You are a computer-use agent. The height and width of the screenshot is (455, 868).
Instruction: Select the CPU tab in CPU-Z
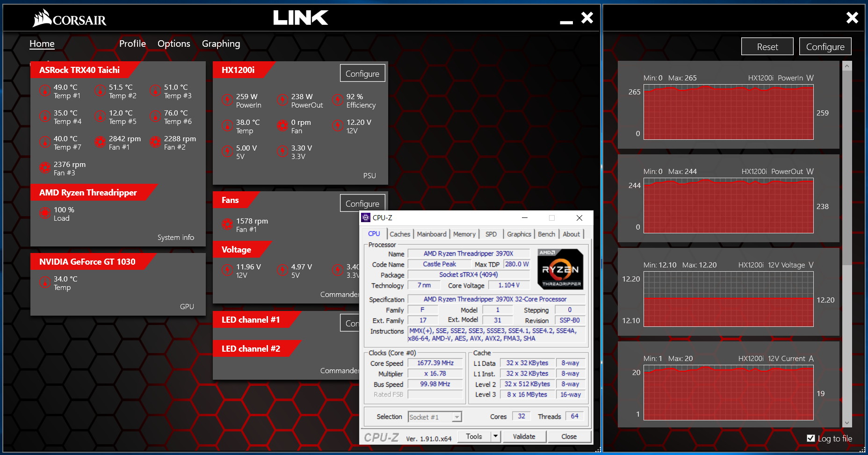click(374, 234)
